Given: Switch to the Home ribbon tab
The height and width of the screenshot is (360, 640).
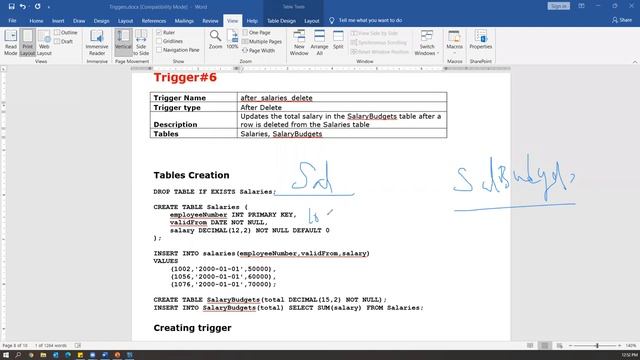Looking at the screenshot, I should coord(36,20).
